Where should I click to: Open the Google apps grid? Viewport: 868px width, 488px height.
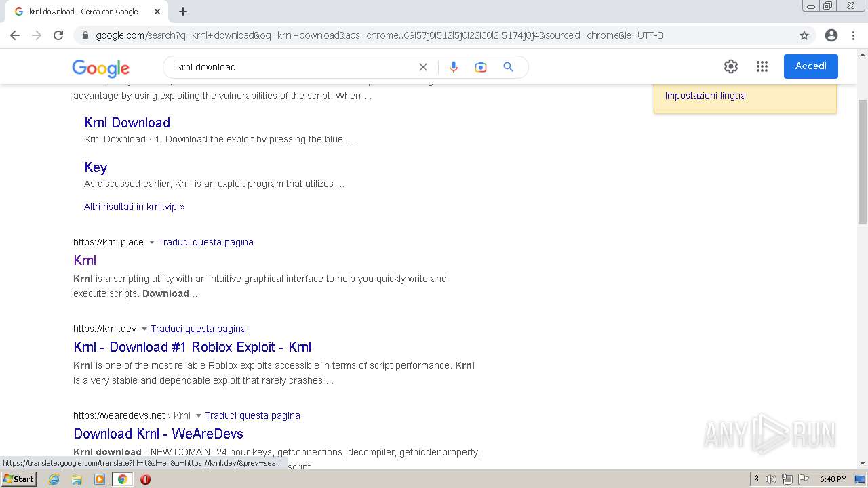[x=762, y=66]
